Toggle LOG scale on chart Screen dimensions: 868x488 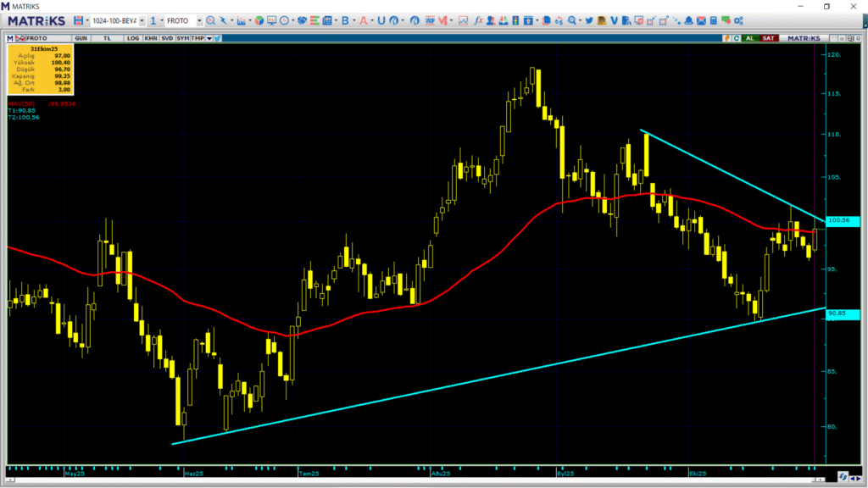tap(133, 38)
